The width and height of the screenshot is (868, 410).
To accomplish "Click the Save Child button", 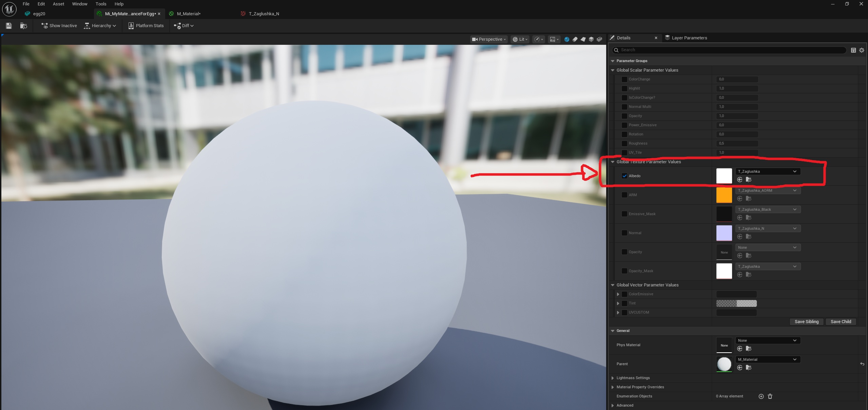I will (x=841, y=322).
